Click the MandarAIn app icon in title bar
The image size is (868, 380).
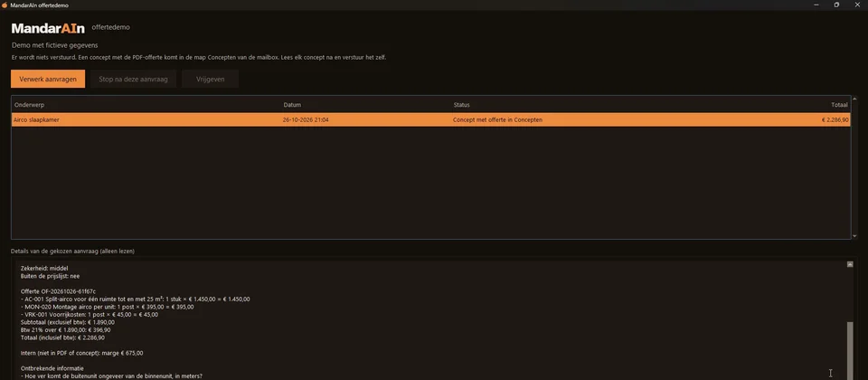5,5
